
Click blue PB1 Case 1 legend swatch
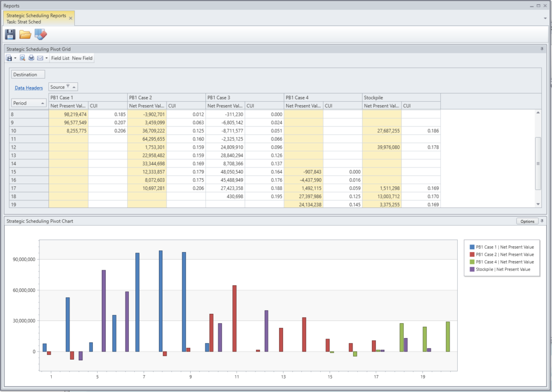[x=472, y=247]
